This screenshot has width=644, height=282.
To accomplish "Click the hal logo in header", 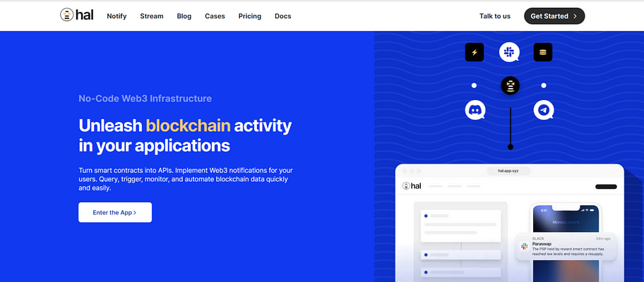I will 77,16.
